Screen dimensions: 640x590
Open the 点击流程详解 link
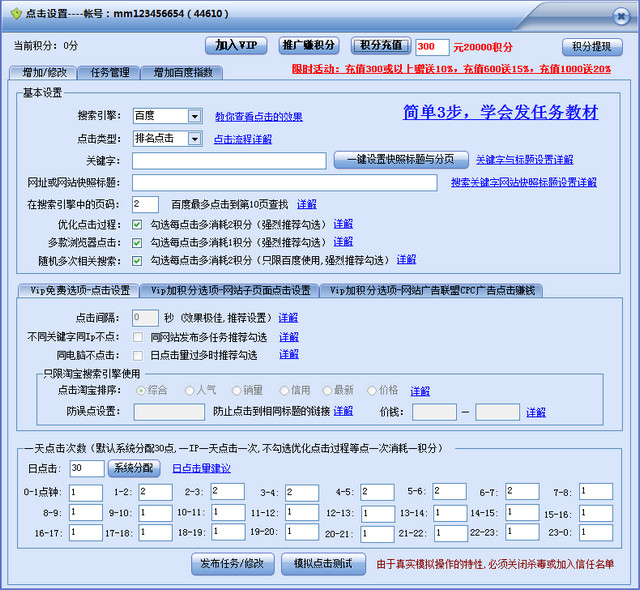243,139
